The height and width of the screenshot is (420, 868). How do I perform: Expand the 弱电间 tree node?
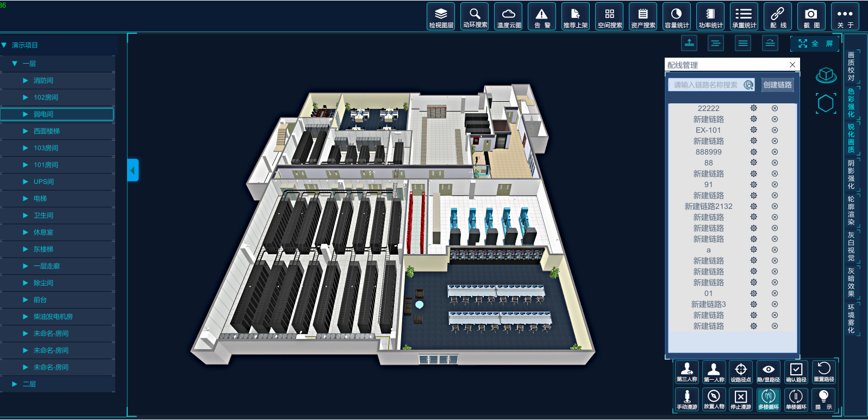pos(25,114)
